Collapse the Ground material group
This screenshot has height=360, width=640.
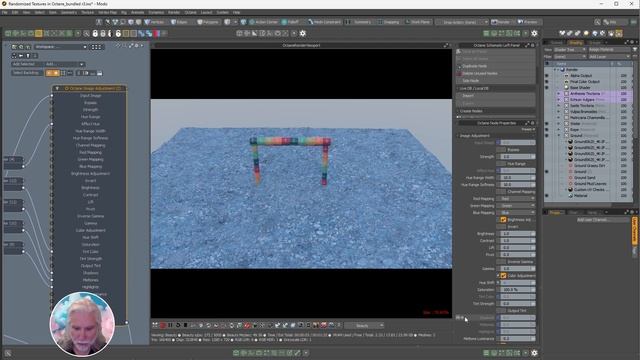tap(559, 135)
